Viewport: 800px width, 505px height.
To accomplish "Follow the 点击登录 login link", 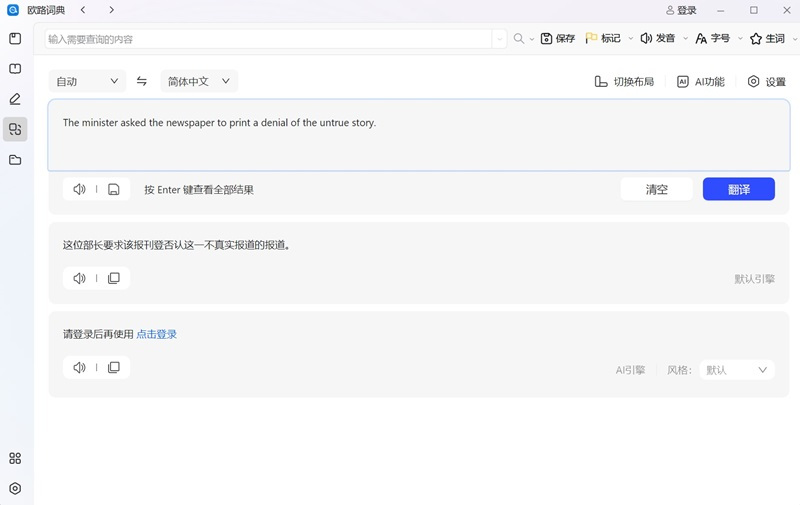I will 157,334.
